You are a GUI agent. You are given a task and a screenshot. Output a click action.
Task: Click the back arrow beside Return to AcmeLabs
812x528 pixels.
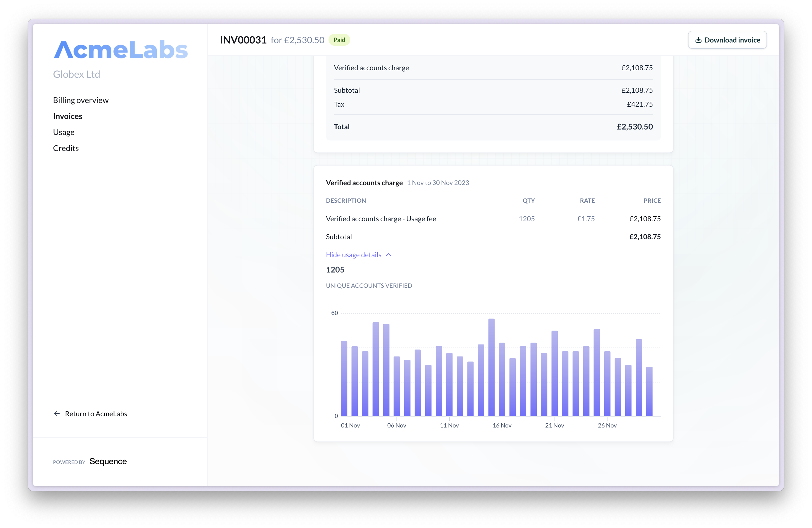[57, 413]
